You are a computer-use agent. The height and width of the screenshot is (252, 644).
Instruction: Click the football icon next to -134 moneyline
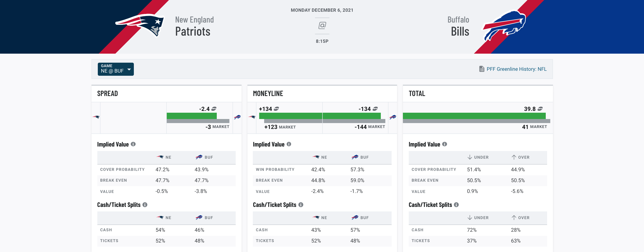coord(375,109)
